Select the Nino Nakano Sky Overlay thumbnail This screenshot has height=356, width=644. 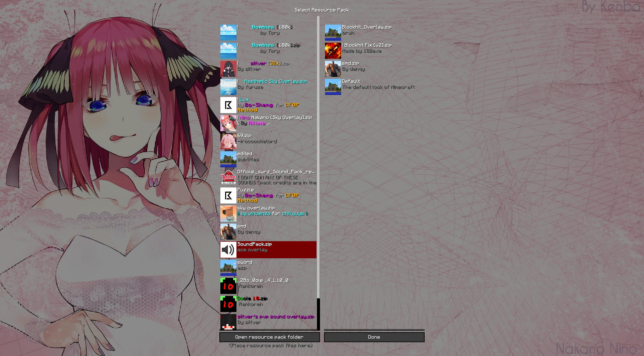228,123
